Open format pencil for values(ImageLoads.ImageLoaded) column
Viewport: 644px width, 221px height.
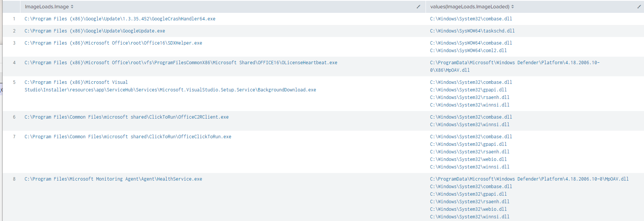tap(639, 7)
